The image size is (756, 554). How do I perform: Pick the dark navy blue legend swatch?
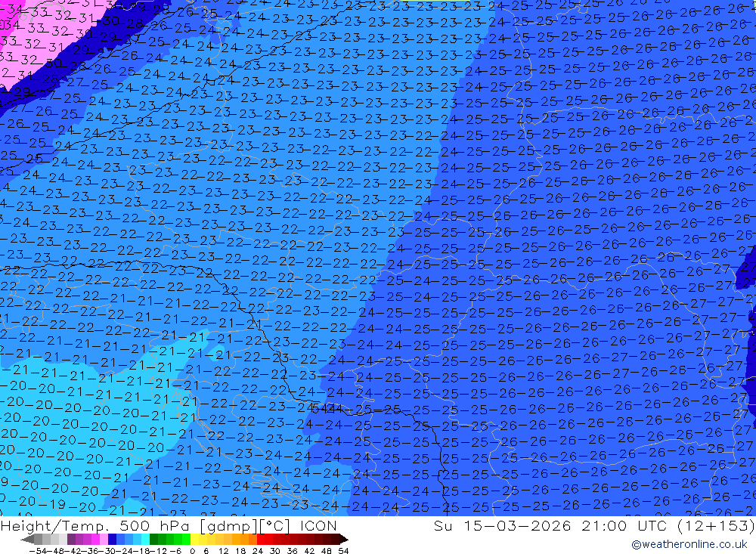[x=112, y=539]
